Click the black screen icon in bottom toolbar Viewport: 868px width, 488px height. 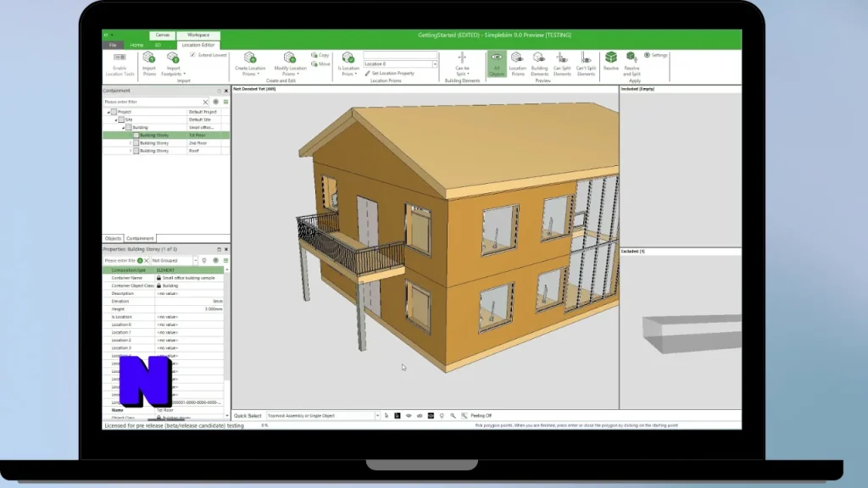[x=431, y=415]
